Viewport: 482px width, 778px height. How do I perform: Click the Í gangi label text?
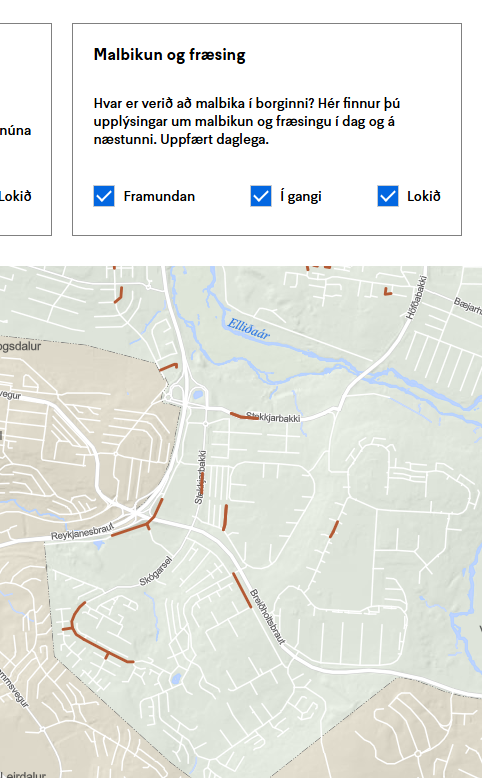tap(301, 196)
